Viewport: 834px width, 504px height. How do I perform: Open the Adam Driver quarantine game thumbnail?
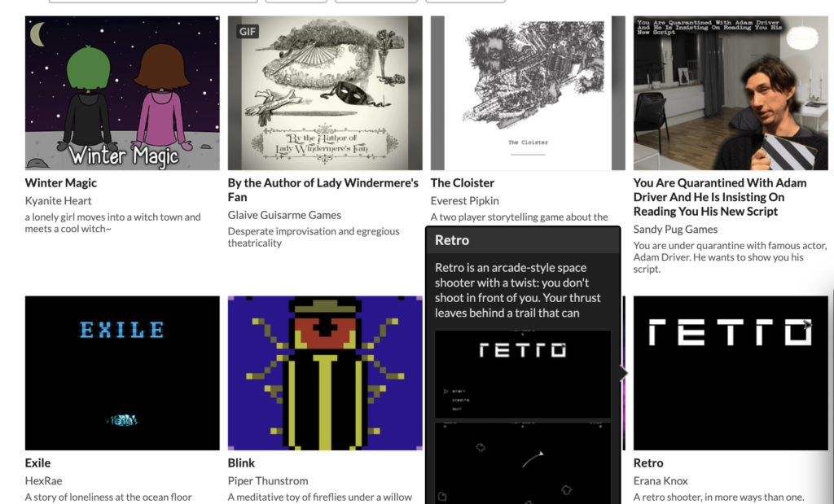point(731,93)
